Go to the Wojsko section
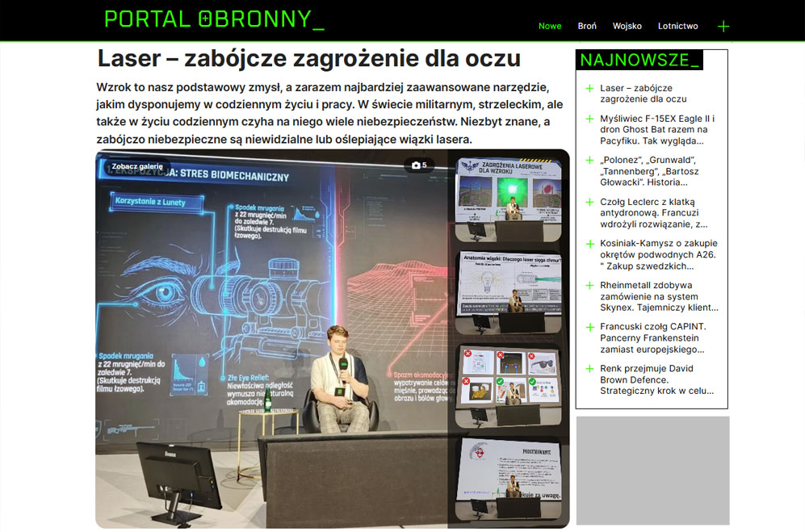Viewport: 805px width, 532px height. [x=627, y=26]
